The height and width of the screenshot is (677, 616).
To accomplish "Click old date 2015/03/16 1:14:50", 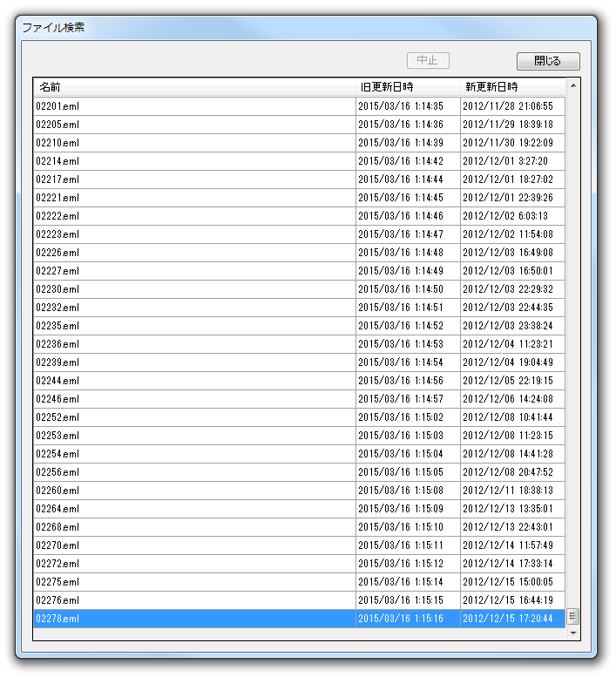I will [x=401, y=289].
